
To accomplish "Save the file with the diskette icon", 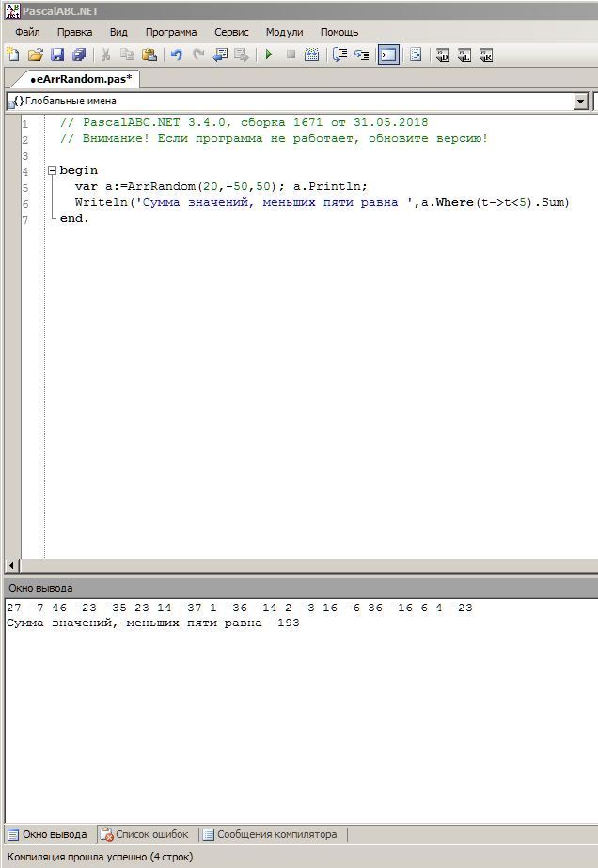I will point(57,55).
